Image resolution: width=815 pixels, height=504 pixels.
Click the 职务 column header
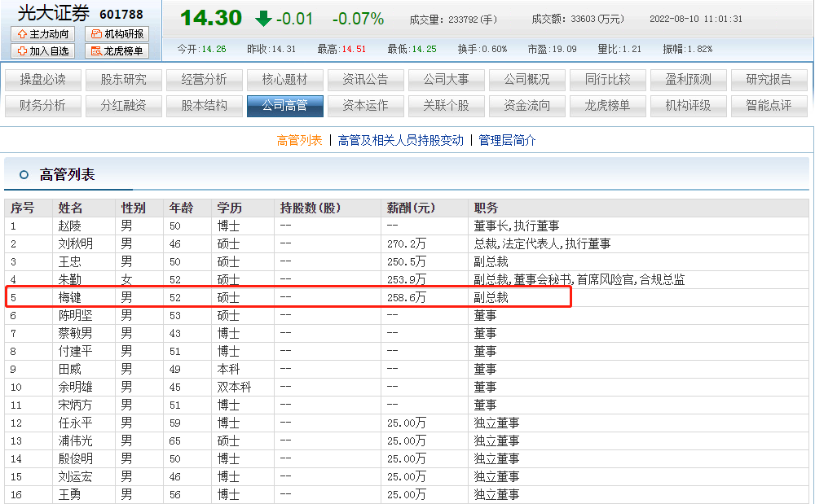(486, 208)
